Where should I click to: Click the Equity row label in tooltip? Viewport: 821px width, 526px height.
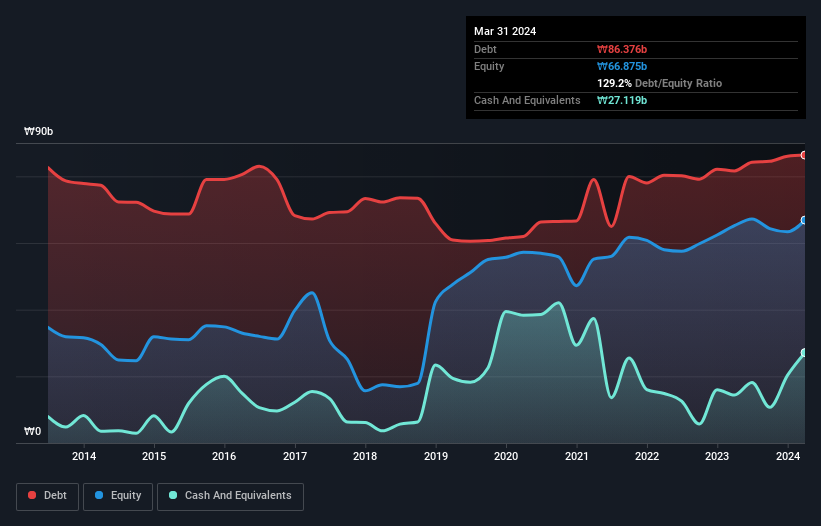pyautogui.click(x=489, y=66)
